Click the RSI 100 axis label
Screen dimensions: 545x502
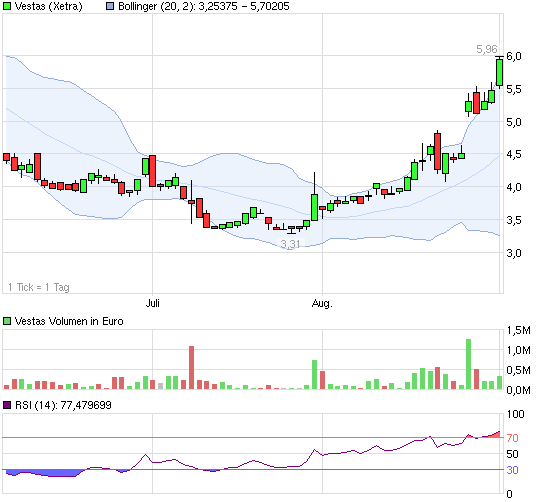pyautogui.click(x=515, y=414)
